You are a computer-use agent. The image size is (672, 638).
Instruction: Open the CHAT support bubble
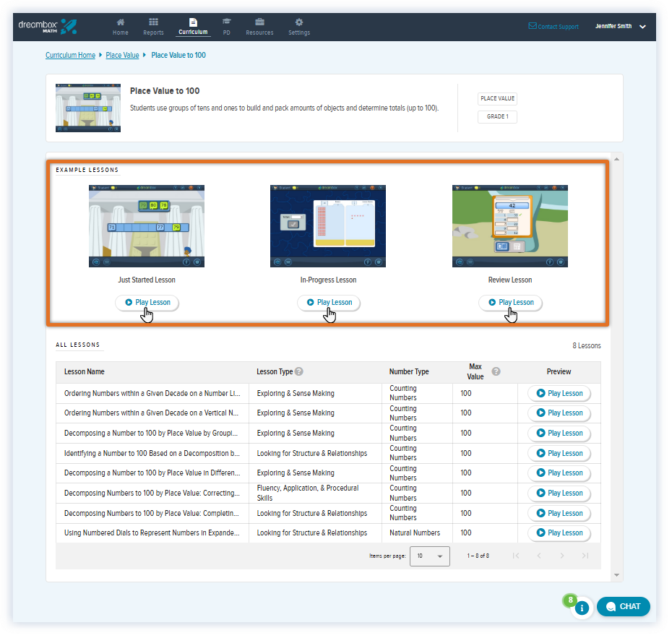click(623, 606)
